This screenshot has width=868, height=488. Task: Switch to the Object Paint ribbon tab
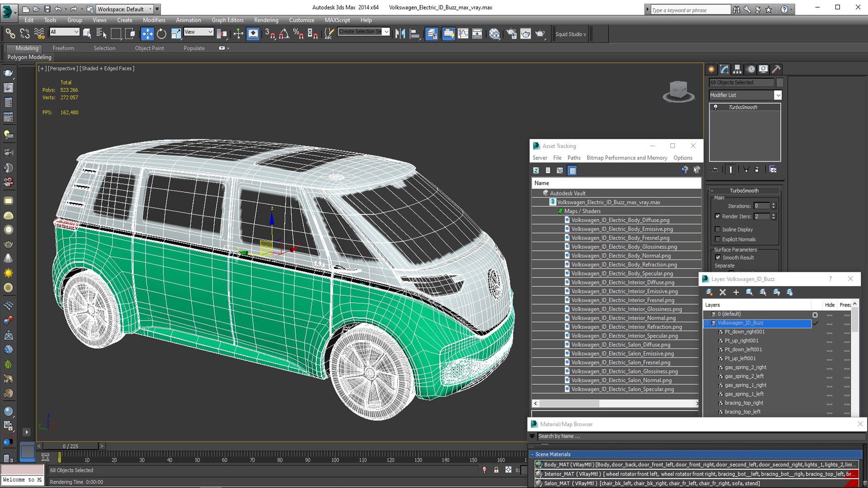[x=149, y=48]
